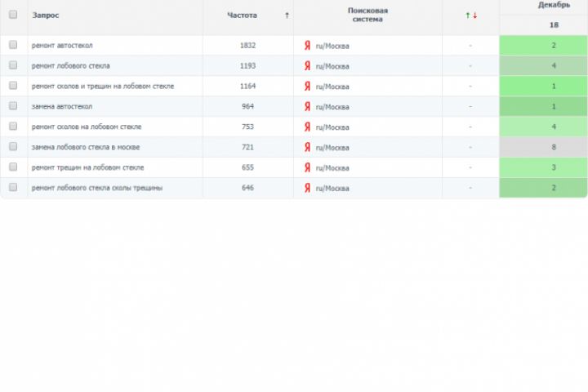The width and height of the screenshot is (588, 392).
Task: Click query ремонт трещин на лобовом стекле
Action: [87, 167]
